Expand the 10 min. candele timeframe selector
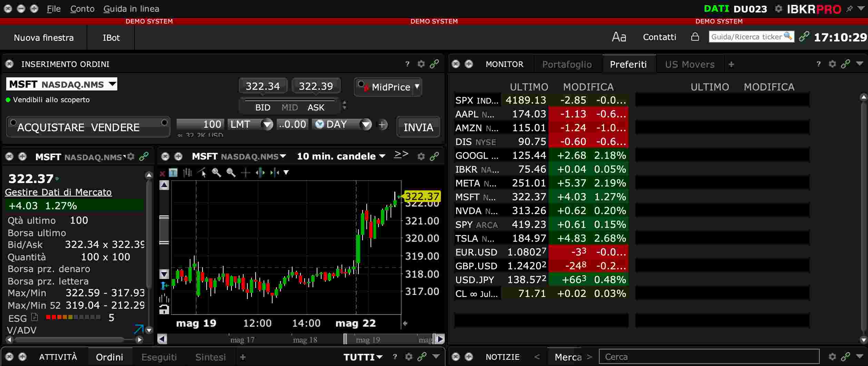Screen dimensions: 868x366 pyautogui.click(x=382, y=156)
